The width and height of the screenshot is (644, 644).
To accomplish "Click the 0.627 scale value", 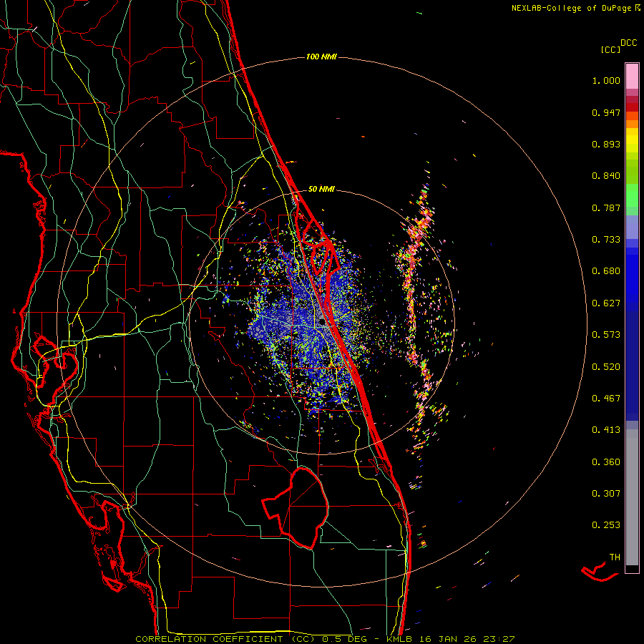I will pyautogui.click(x=606, y=303).
